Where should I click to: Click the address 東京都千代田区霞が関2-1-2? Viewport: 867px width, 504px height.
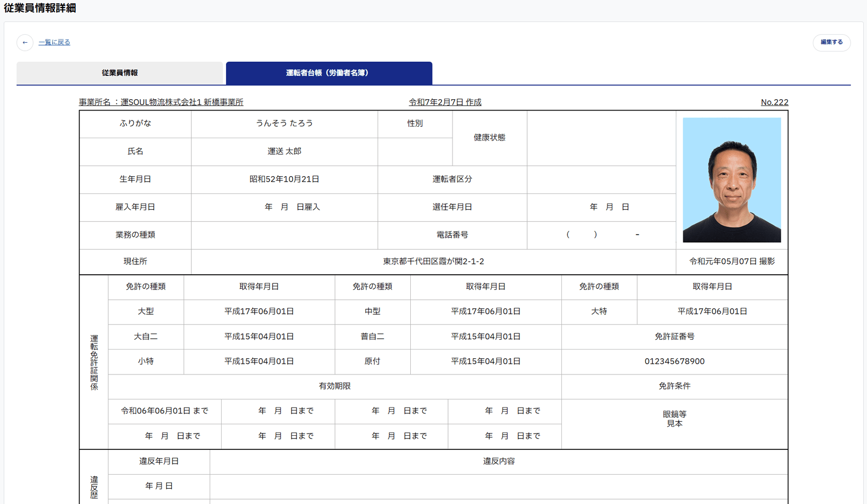point(433,261)
